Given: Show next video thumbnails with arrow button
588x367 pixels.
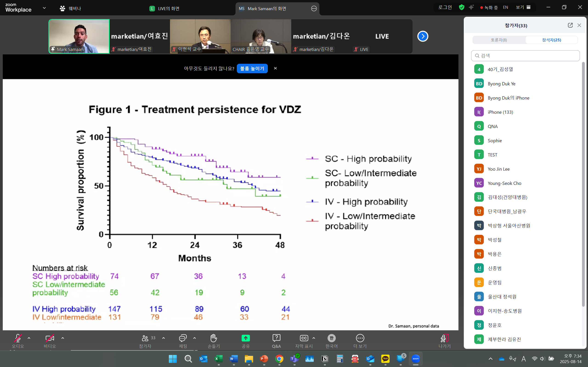Looking at the screenshot, I should tap(423, 36).
